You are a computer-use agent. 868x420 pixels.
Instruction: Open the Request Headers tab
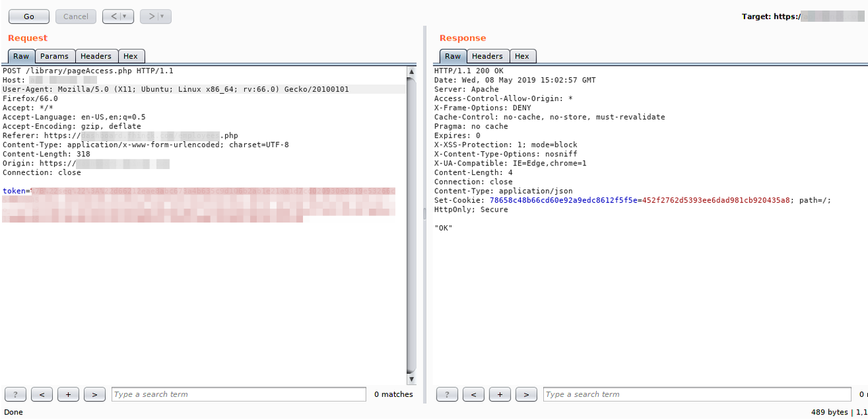(x=96, y=56)
